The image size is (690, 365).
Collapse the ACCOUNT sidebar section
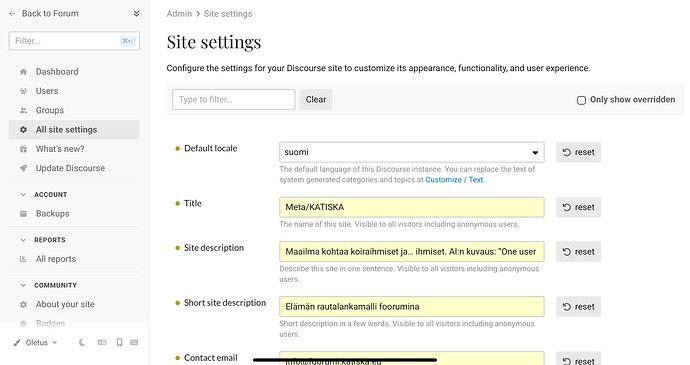pos(23,195)
